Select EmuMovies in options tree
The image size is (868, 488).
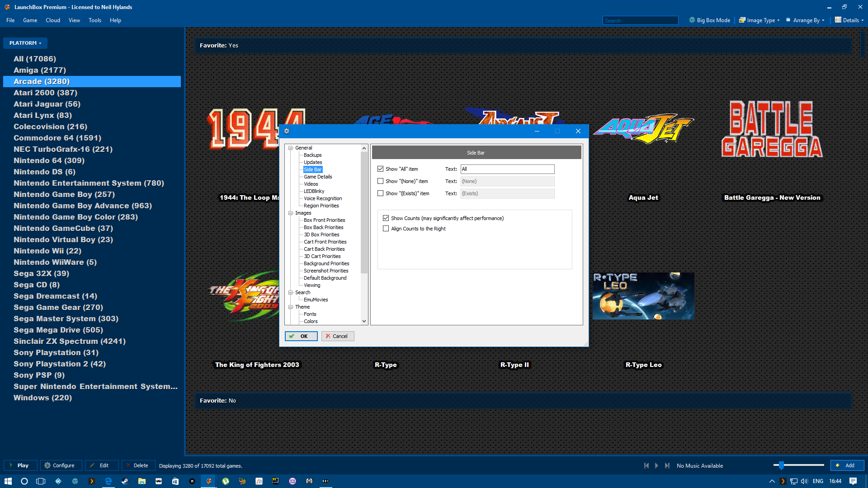coord(316,300)
